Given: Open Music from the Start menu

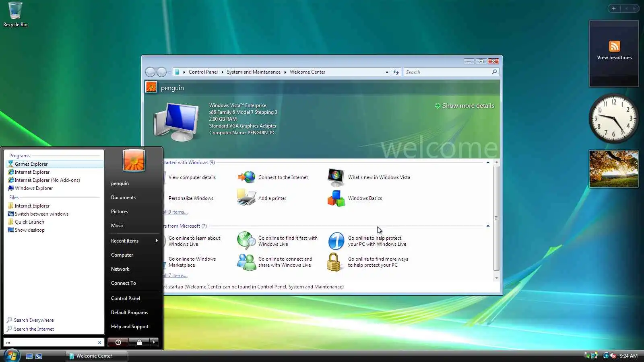Looking at the screenshot, I should [x=118, y=226].
